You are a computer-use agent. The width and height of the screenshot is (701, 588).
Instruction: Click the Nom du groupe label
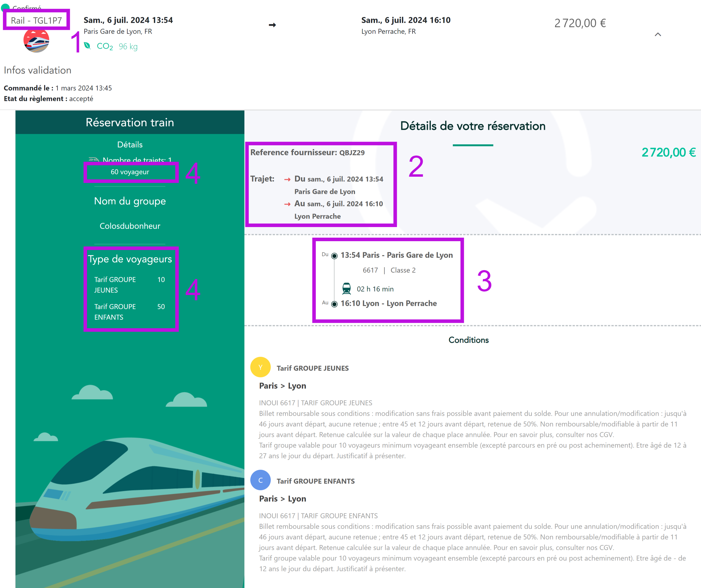130,201
